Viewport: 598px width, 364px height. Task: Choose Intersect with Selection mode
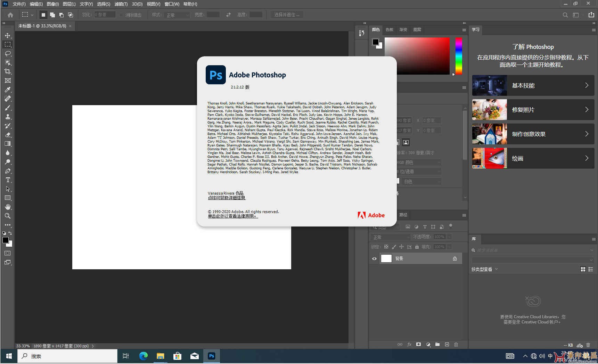pyautogui.click(x=71, y=15)
